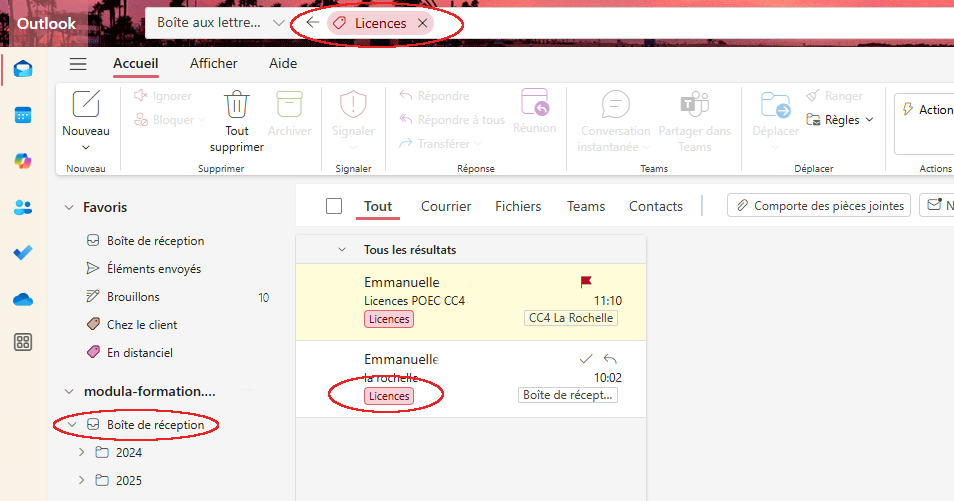Image resolution: width=954 pixels, height=501 pixels.
Task: Remove the Licences search filter tag
Action: click(423, 23)
